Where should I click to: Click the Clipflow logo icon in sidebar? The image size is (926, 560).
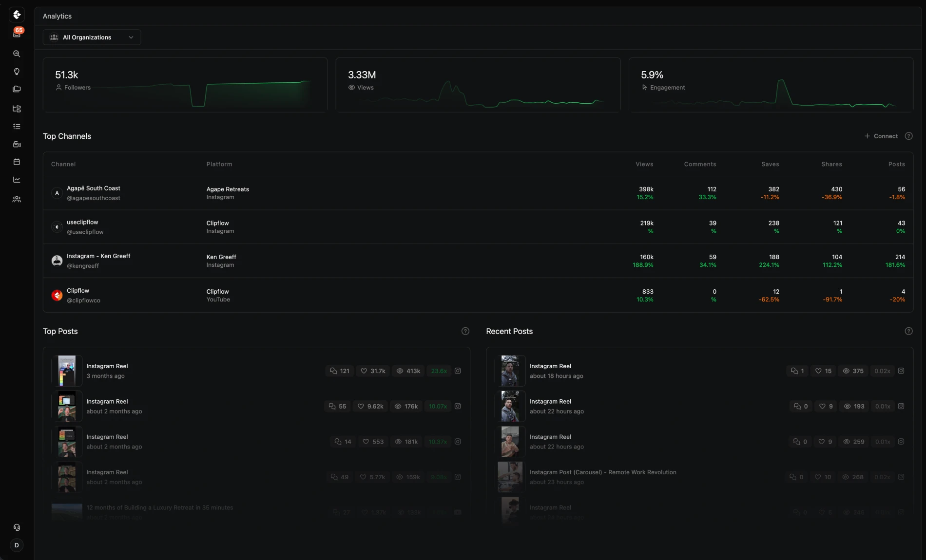(17, 15)
